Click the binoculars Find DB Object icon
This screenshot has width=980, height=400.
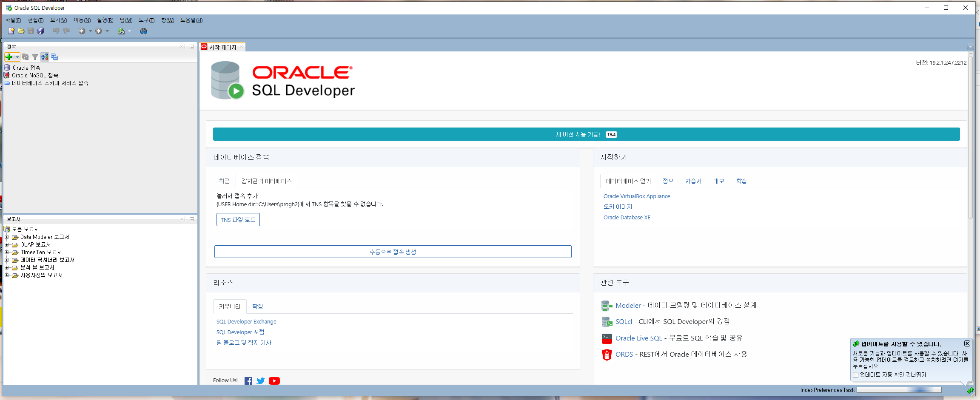coord(144,31)
